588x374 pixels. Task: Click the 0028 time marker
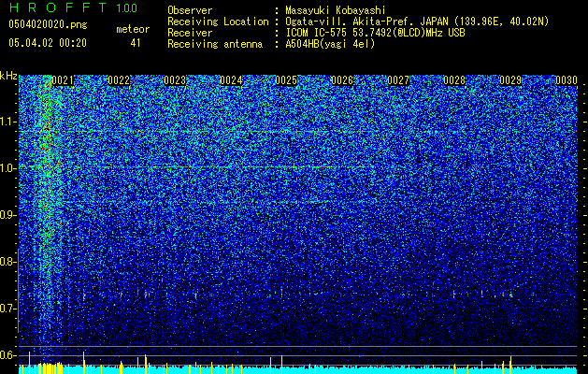tap(454, 80)
